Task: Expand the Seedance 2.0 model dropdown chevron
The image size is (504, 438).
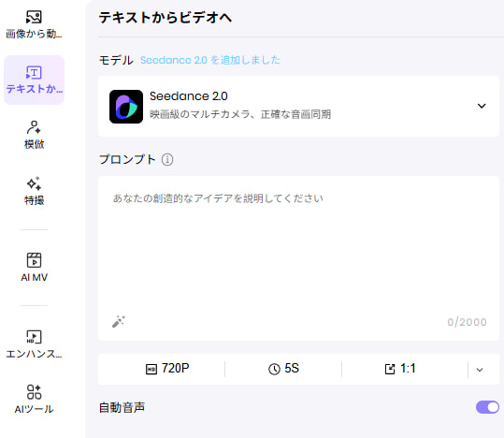Action: point(482,106)
